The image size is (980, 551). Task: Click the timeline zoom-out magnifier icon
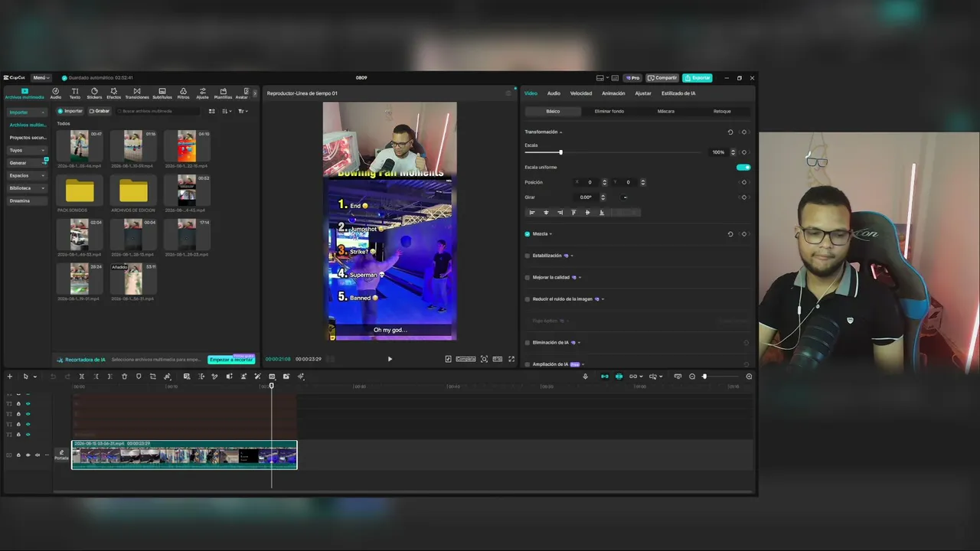(x=692, y=377)
